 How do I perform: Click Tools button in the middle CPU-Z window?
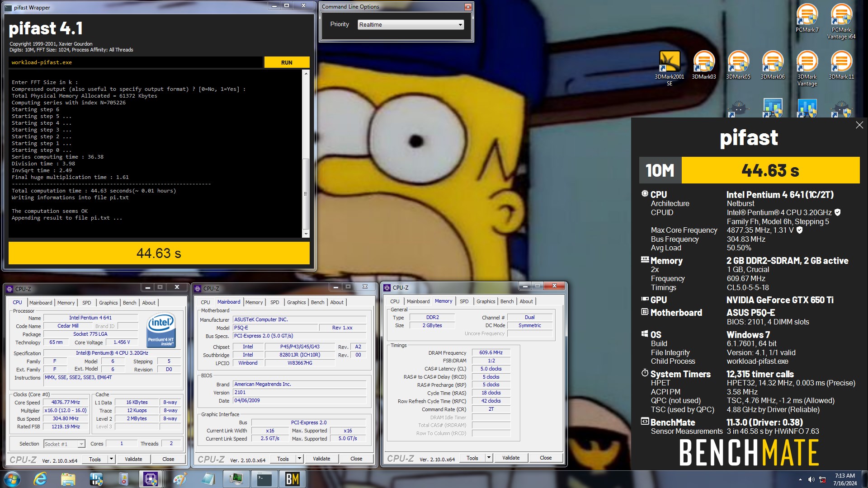click(283, 459)
